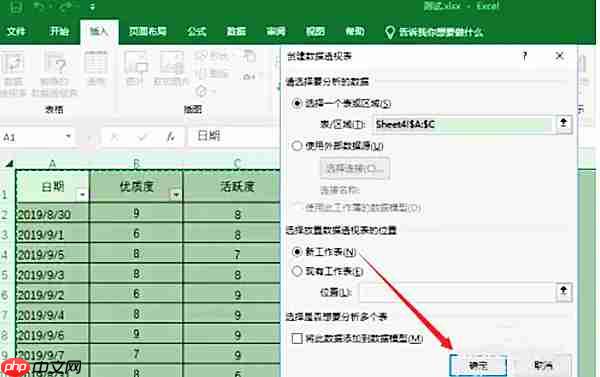Click the collapse button beside 表/区域 field

tap(563, 123)
